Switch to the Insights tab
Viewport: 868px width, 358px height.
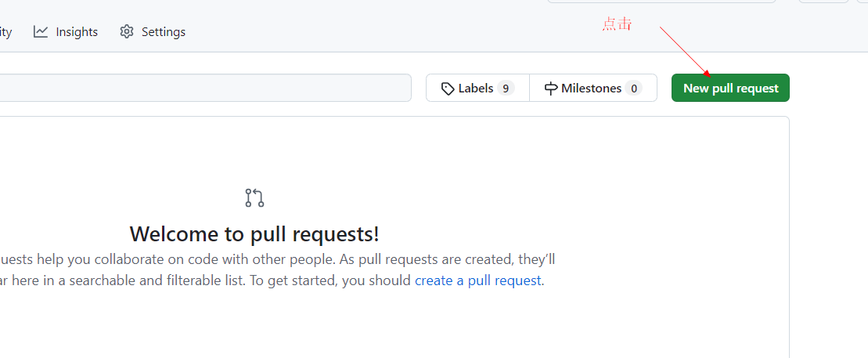65,32
